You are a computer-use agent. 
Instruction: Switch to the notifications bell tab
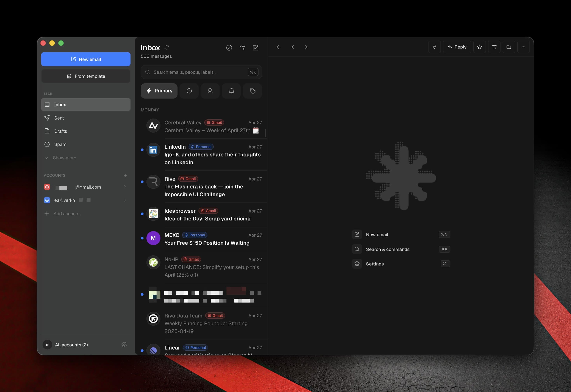[231, 91]
